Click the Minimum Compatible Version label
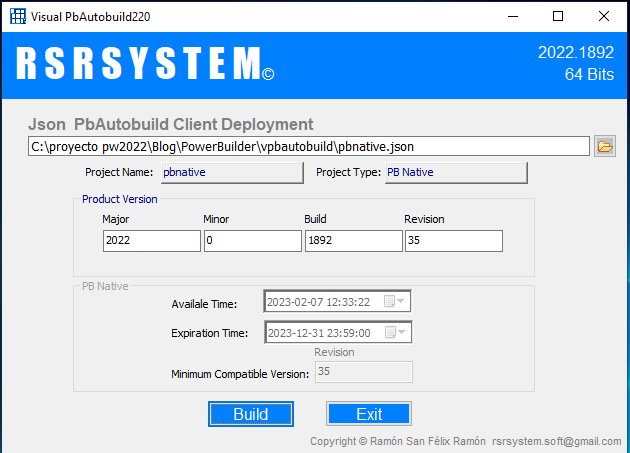Screen dimensions: 630x453 (x=240, y=374)
